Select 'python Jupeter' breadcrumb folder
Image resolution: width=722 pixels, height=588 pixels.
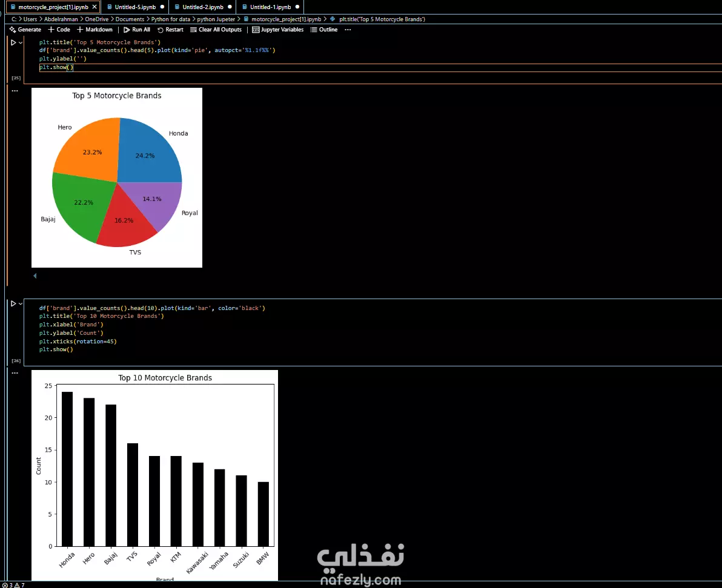click(216, 19)
